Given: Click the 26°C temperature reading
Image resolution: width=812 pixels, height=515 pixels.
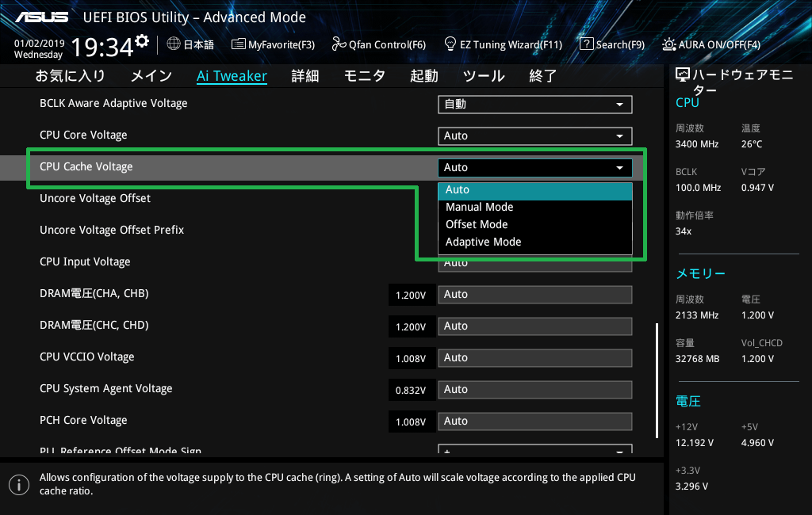Looking at the screenshot, I should coord(752,144).
